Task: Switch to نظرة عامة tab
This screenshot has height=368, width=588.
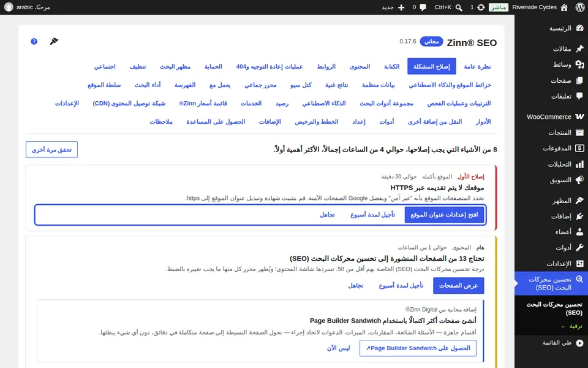Action: click(477, 66)
